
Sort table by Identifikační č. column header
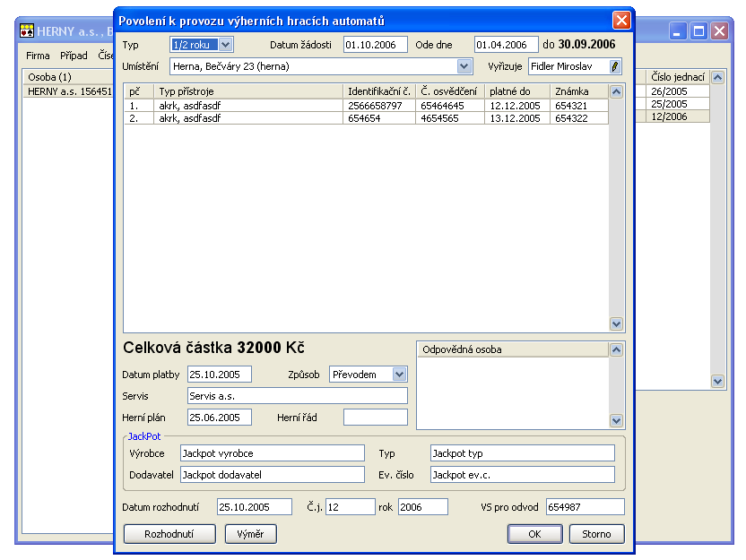[x=379, y=91]
